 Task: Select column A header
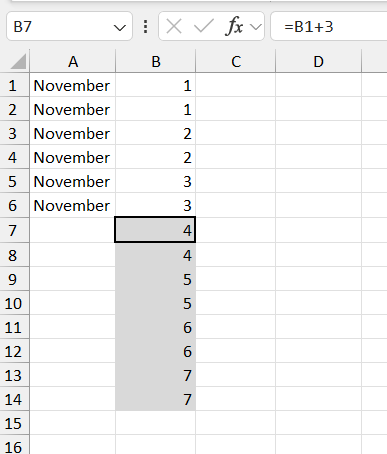[73, 61]
